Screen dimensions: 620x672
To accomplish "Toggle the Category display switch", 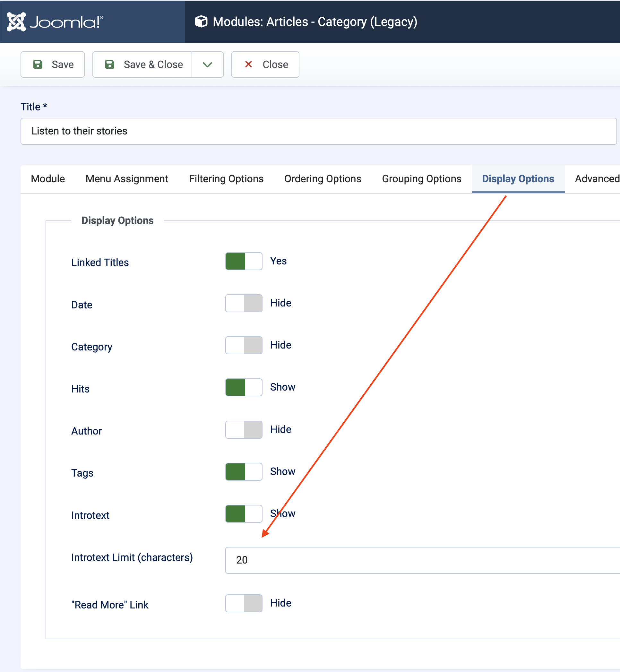I will pyautogui.click(x=244, y=345).
